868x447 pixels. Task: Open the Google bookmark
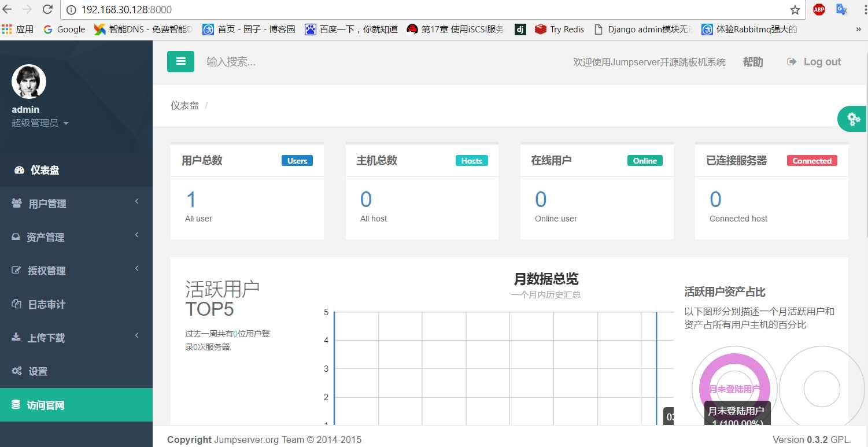point(64,29)
